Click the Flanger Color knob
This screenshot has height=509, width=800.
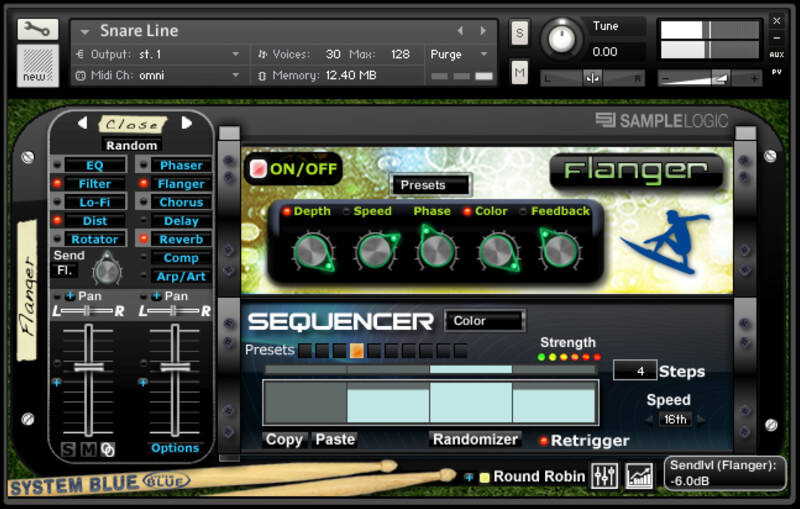(497, 251)
